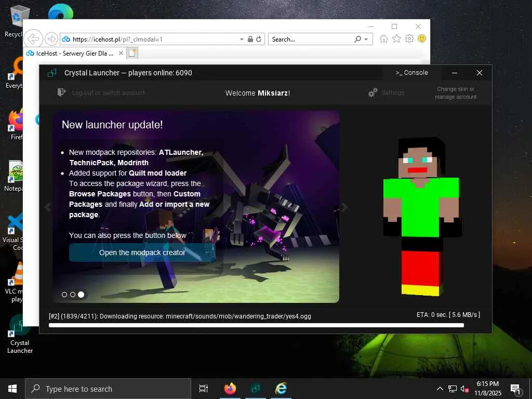Switch to Internet Explorer taskbar icon
This screenshot has width=532, height=399.
pyautogui.click(x=281, y=389)
